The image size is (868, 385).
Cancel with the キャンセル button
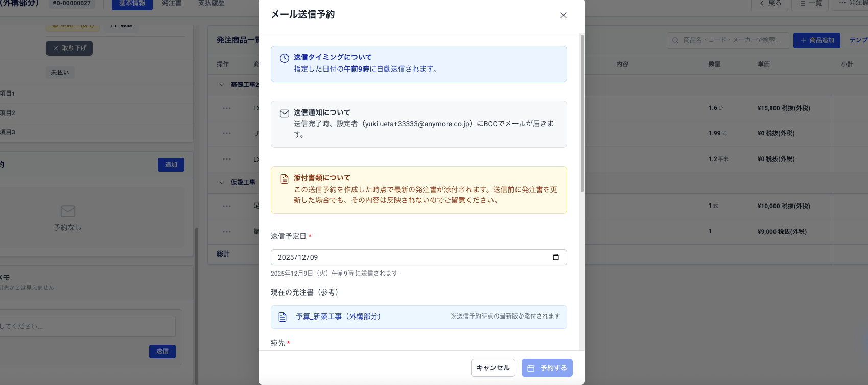(493, 368)
